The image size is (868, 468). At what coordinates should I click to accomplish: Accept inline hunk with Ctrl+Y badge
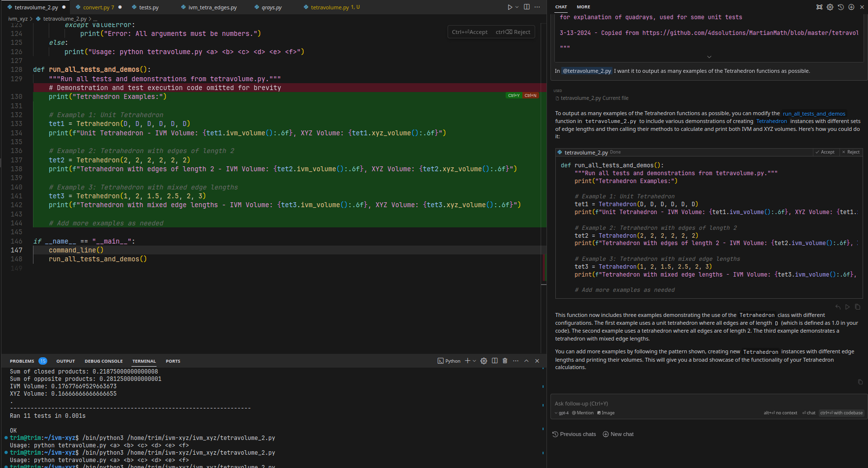point(514,95)
